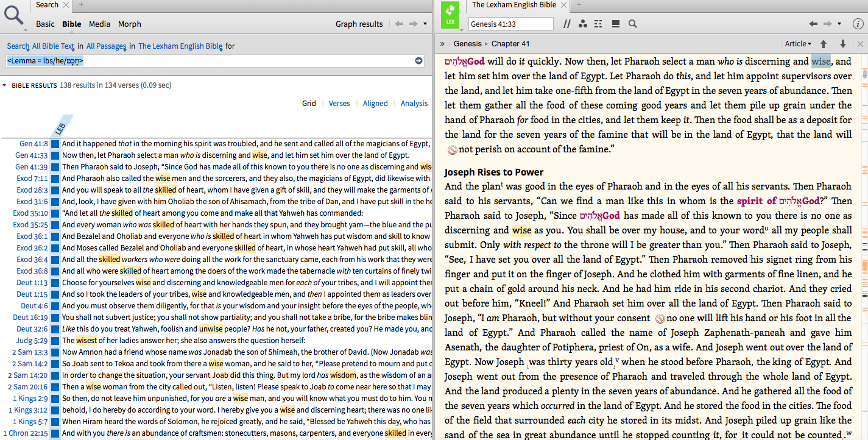Toggle the contents sidebar with the double chevron

click(443, 44)
